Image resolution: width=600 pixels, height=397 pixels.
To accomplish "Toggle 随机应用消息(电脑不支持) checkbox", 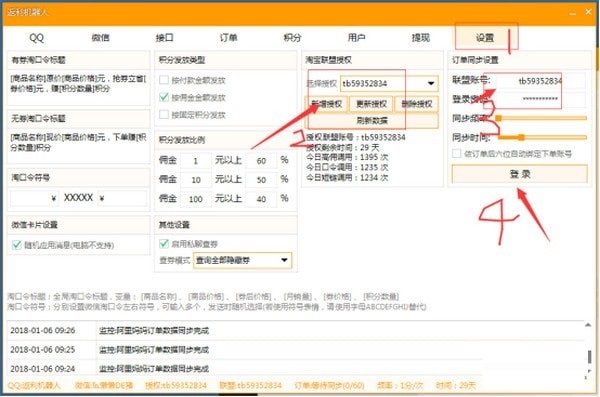I will (16, 245).
